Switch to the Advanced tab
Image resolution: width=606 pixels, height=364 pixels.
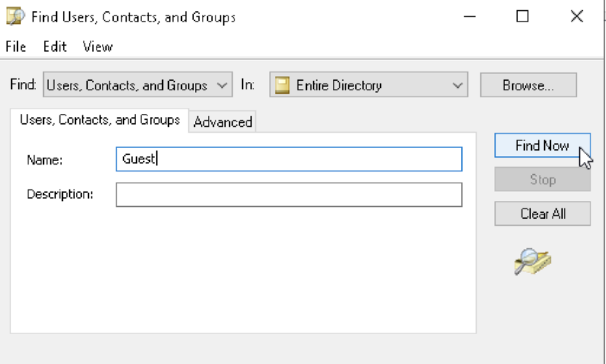tap(222, 122)
